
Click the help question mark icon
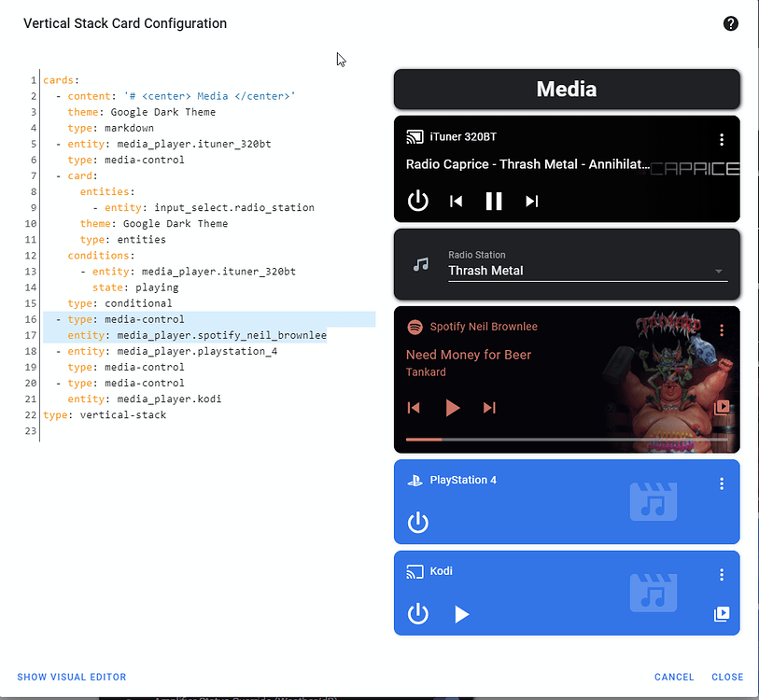(x=730, y=23)
